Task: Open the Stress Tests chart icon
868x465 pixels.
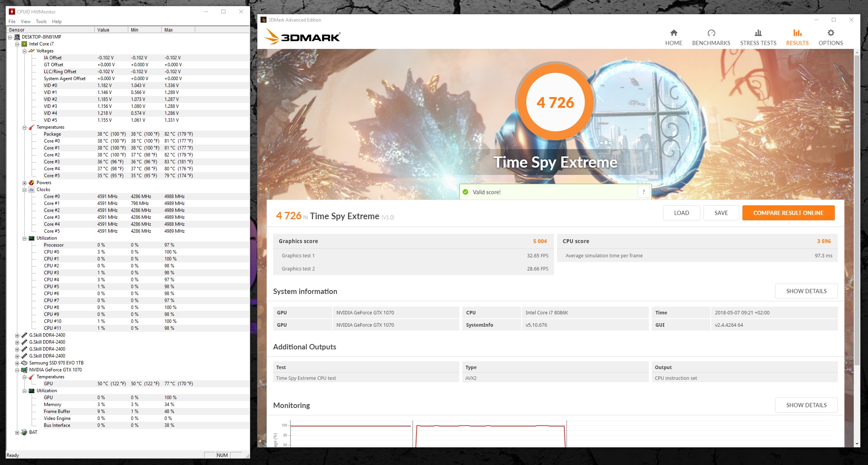Action: coord(758,33)
